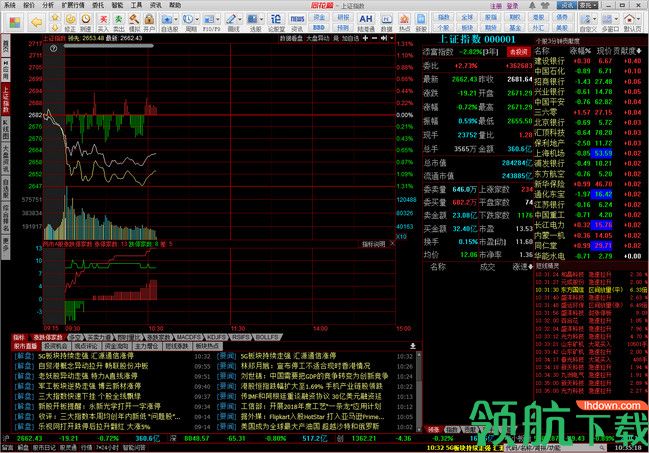The width and height of the screenshot is (649, 453).
Task: Click the 指数 market button
Action: tap(444, 17)
